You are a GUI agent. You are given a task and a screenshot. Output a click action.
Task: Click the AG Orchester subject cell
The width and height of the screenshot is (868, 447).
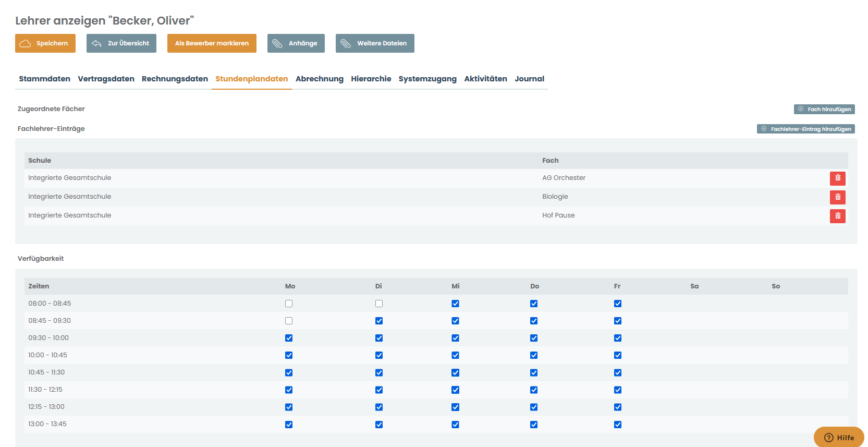564,178
